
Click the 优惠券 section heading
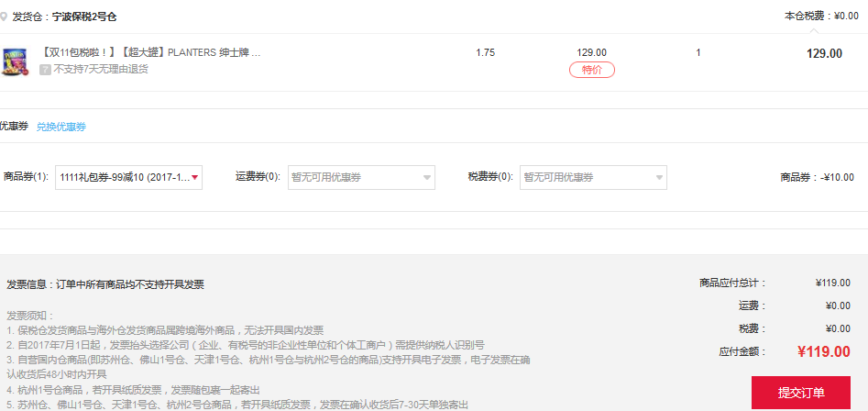click(15, 127)
